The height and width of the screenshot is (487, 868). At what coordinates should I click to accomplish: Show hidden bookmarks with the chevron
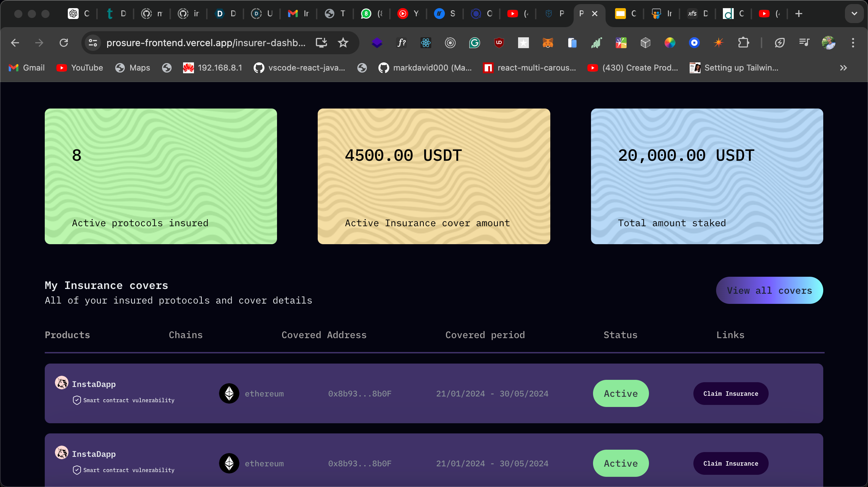(x=843, y=68)
